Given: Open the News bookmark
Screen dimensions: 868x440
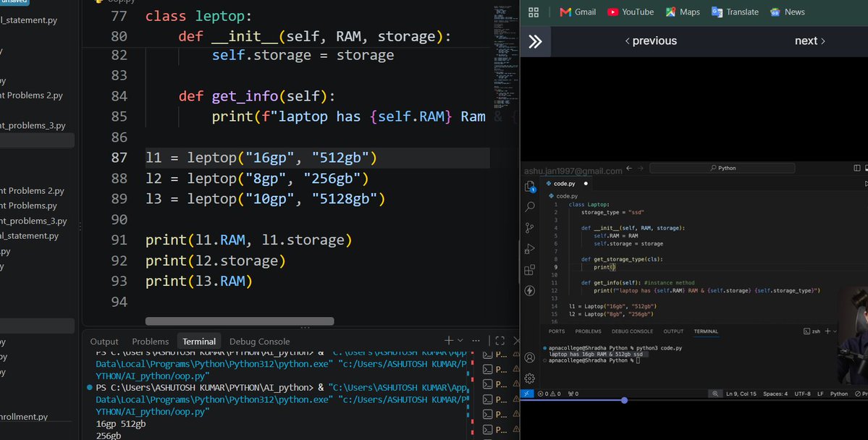Looking at the screenshot, I should [x=787, y=12].
